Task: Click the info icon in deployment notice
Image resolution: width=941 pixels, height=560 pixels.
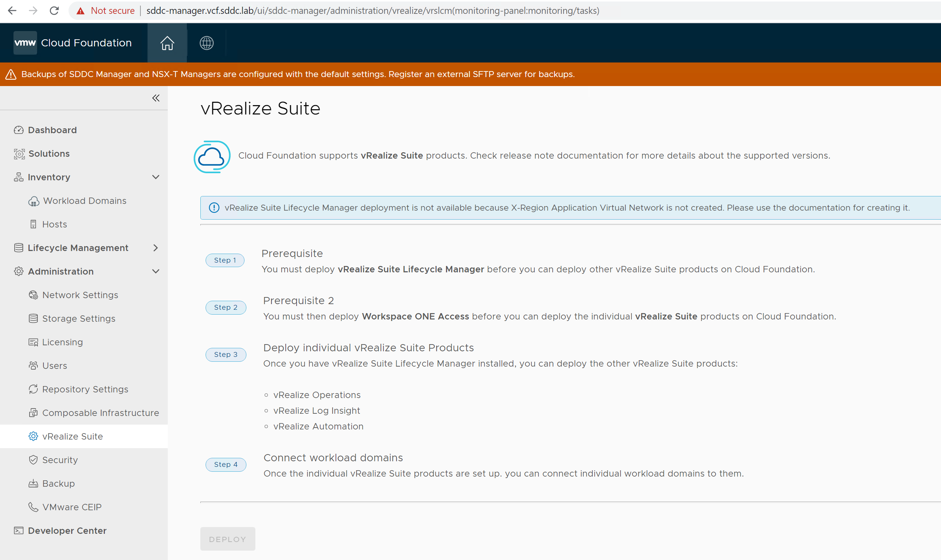Action: (214, 208)
